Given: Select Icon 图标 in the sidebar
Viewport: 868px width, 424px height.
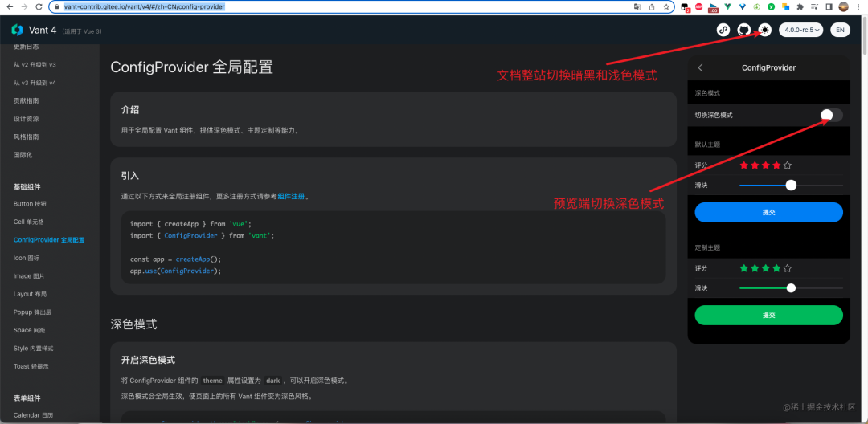Looking at the screenshot, I should [x=27, y=258].
